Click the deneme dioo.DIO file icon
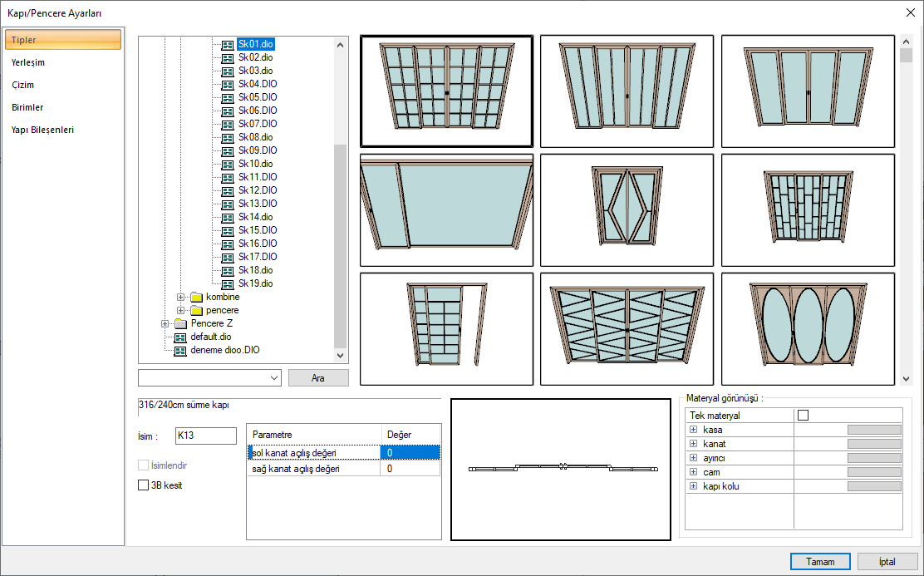Viewport: 924px width, 576px height. (x=180, y=350)
